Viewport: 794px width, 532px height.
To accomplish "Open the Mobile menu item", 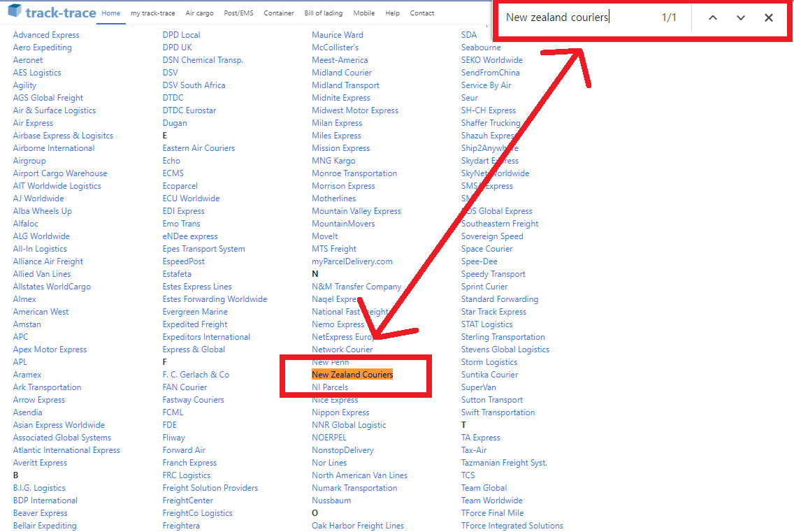I will pyautogui.click(x=364, y=13).
